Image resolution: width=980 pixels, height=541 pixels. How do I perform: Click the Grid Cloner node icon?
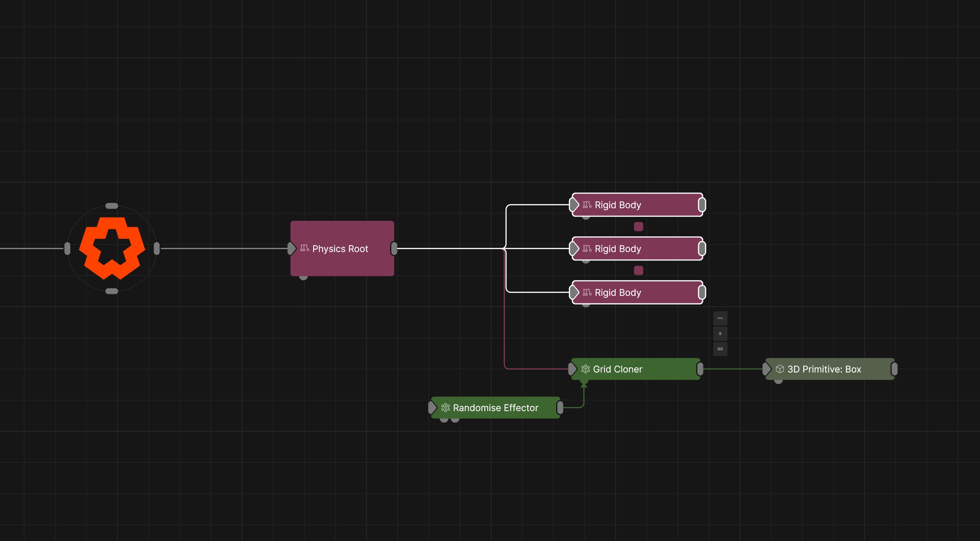585,369
